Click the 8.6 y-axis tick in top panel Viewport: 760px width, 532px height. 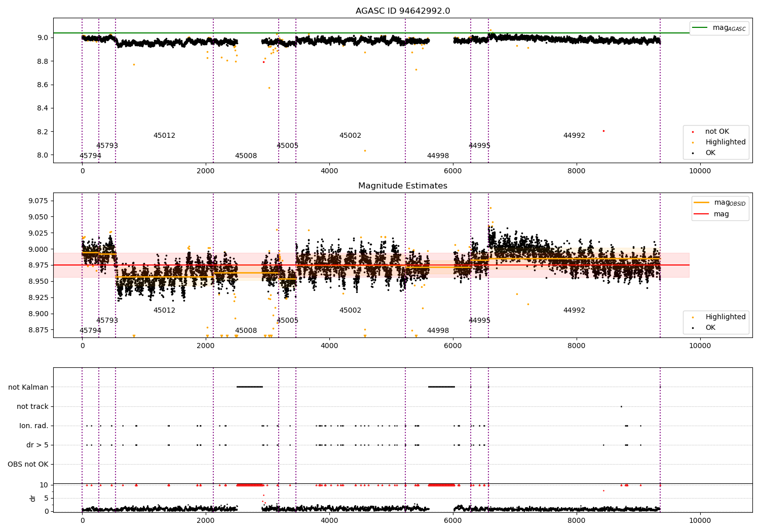tap(43, 85)
